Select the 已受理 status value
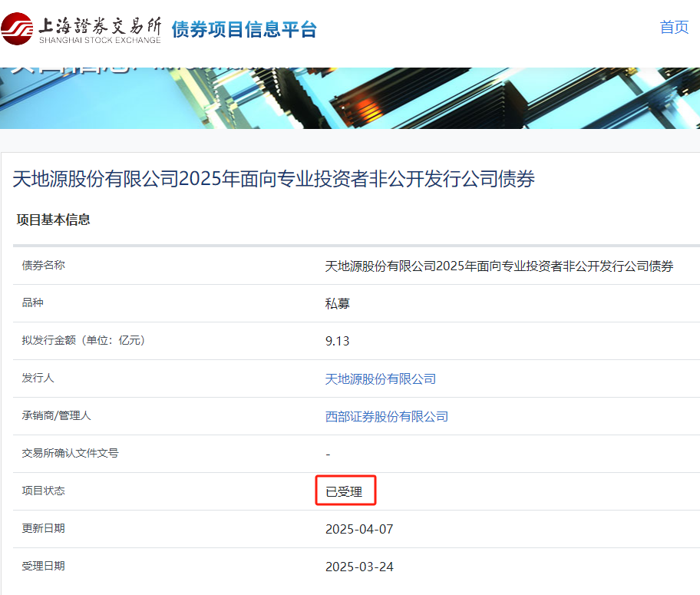The width and height of the screenshot is (700, 595). coord(344,492)
